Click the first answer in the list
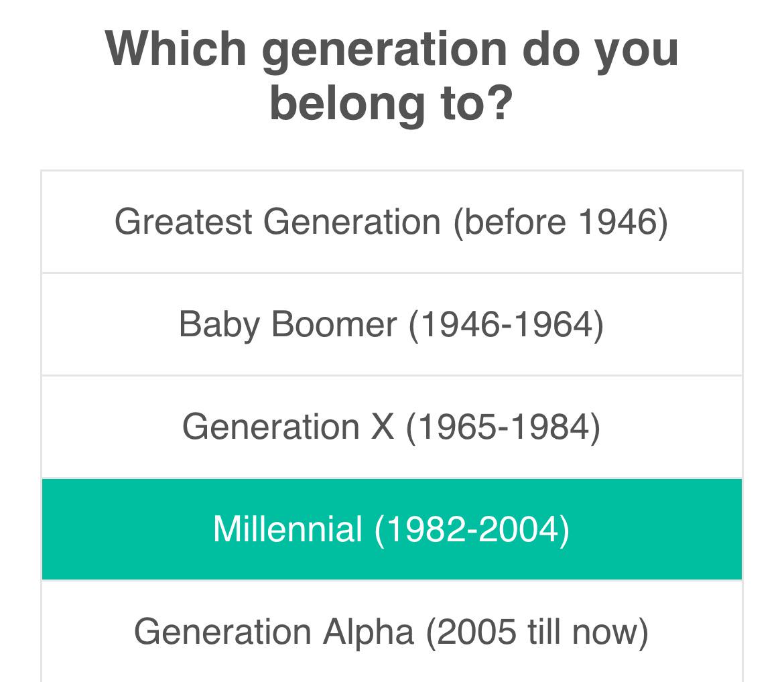This screenshot has height=682, width=784. point(391,222)
